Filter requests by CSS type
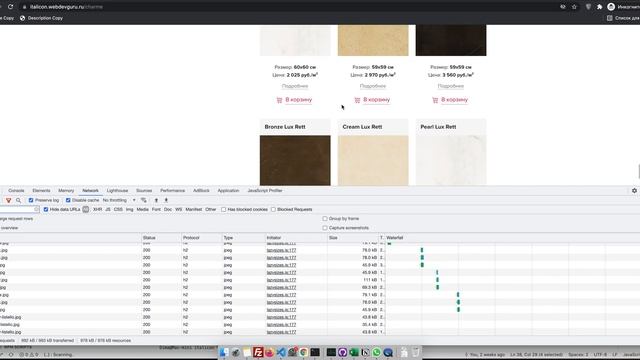 pyautogui.click(x=118, y=209)
